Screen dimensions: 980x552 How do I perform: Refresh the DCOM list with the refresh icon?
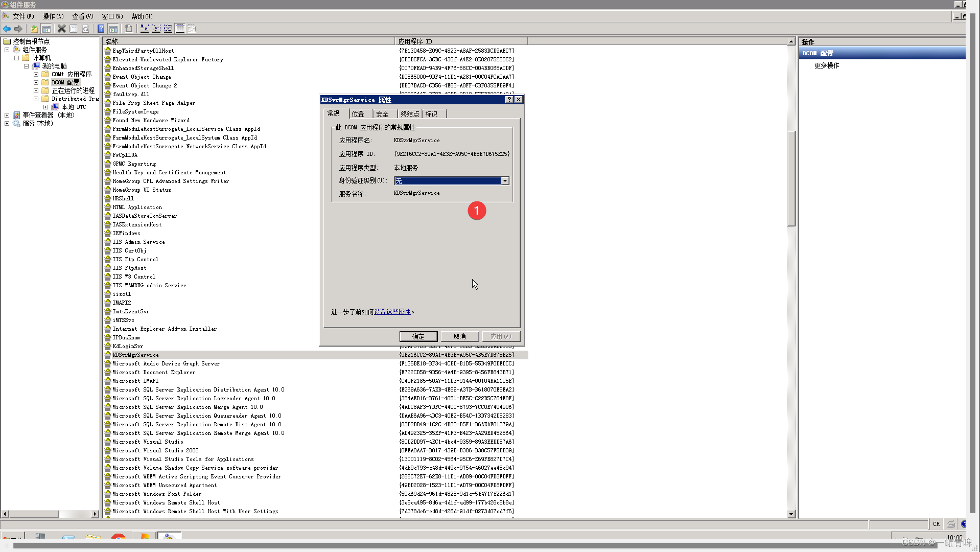86,29
